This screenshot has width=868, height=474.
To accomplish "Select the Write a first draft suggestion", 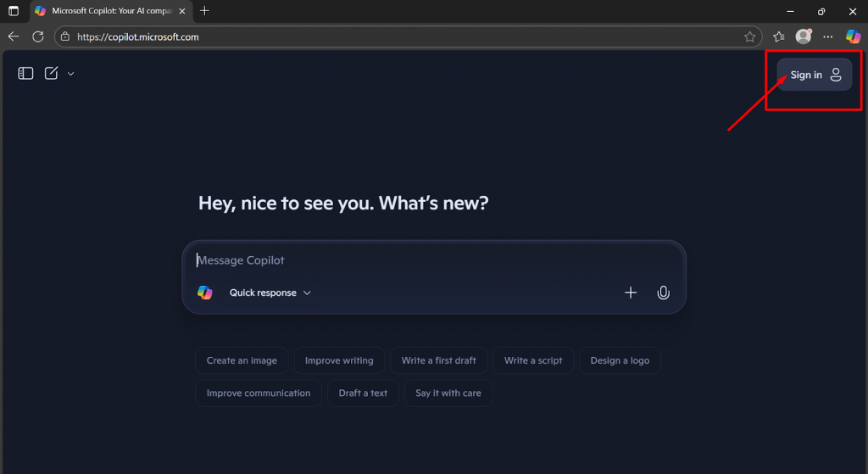I will click(438, 360).
